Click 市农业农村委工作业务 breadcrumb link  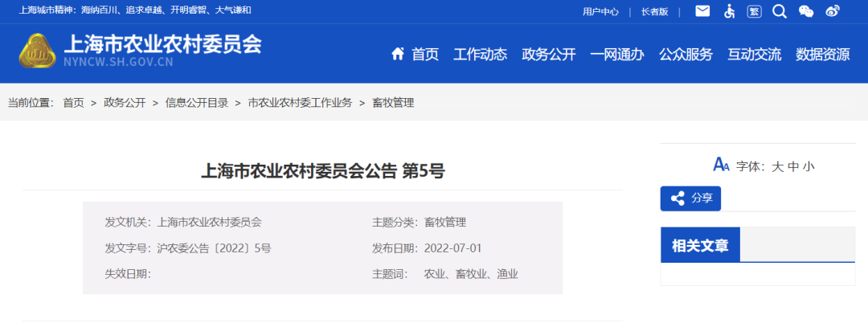[x=300, y=102]
